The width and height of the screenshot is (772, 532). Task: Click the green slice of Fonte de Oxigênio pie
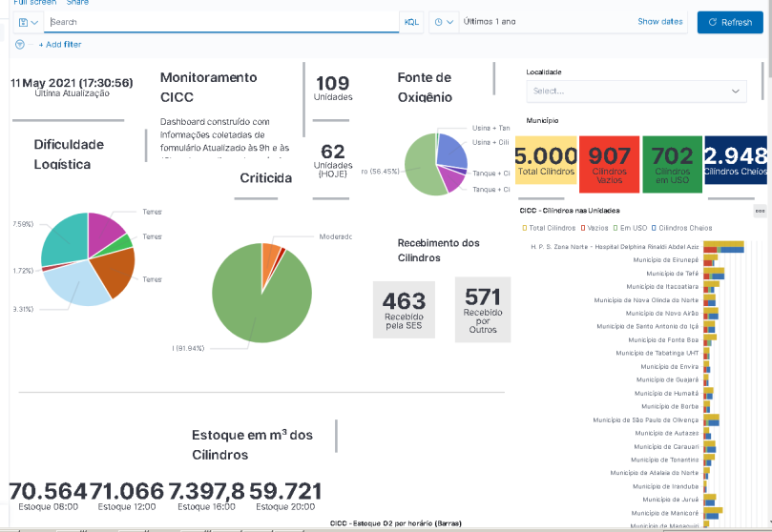point(419,167)
